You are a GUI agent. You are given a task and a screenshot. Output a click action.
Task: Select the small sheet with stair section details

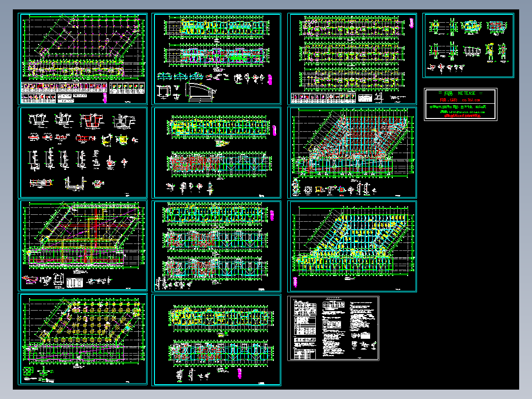pyautogui.click(x=468, y=45)
